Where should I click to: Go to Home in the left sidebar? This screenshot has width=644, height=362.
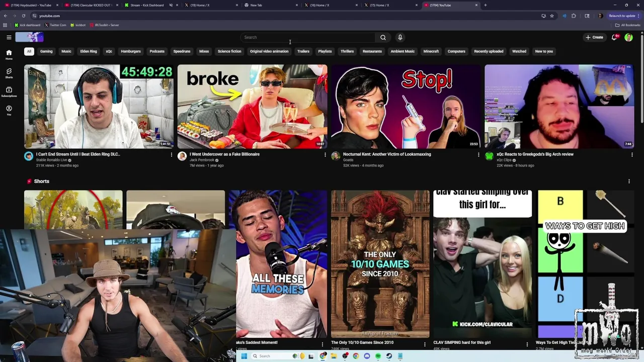9,55
